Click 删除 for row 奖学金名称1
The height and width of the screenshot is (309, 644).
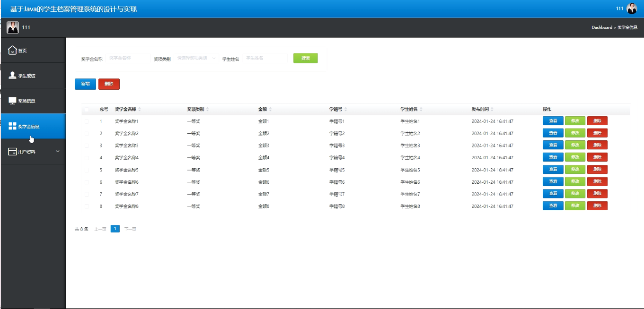pyautogui.click(x=597, y=120)
